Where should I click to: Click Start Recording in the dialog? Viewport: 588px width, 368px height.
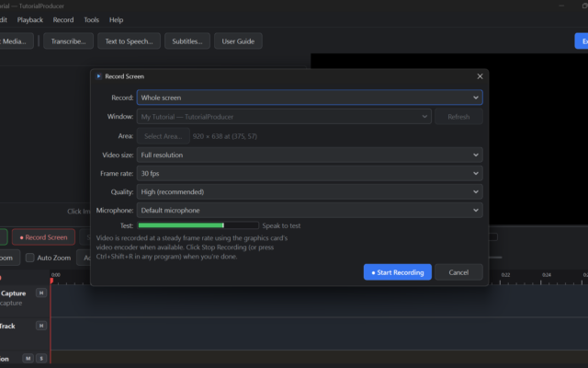398,272
